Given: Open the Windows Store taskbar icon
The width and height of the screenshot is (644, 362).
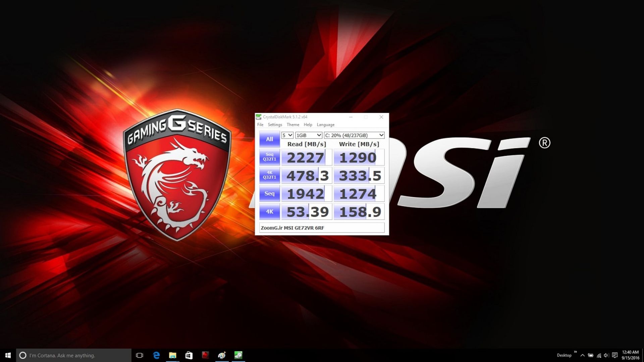Looking at the screenshot, I should 189,355.
